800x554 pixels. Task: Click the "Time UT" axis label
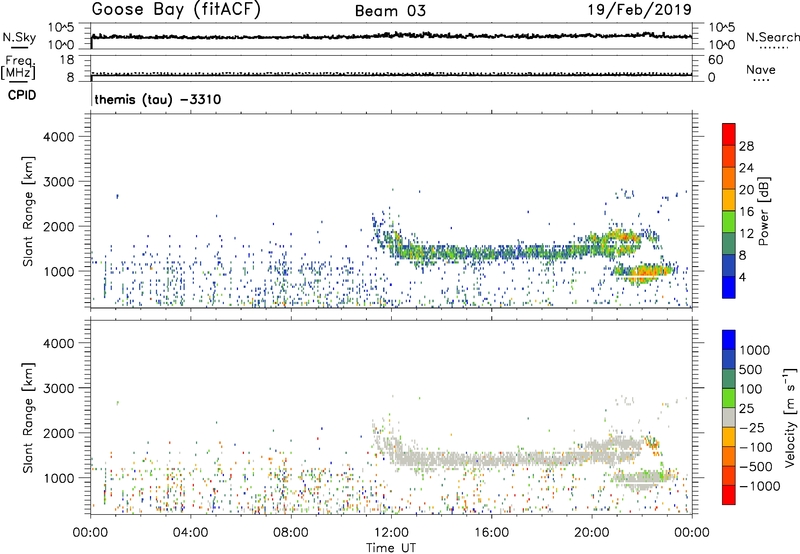[x=391, y=548]
